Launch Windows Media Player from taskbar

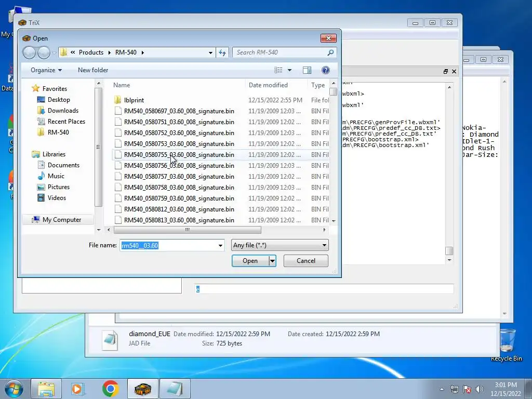pos(78,389)
